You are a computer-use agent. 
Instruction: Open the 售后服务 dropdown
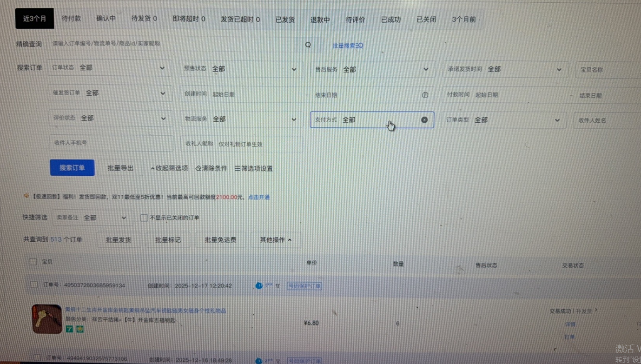pyautogui.click(x=373, y=70)
